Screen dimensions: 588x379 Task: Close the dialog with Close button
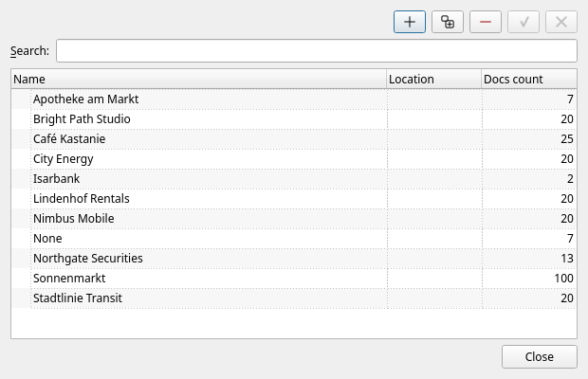[x=540, y=356]
